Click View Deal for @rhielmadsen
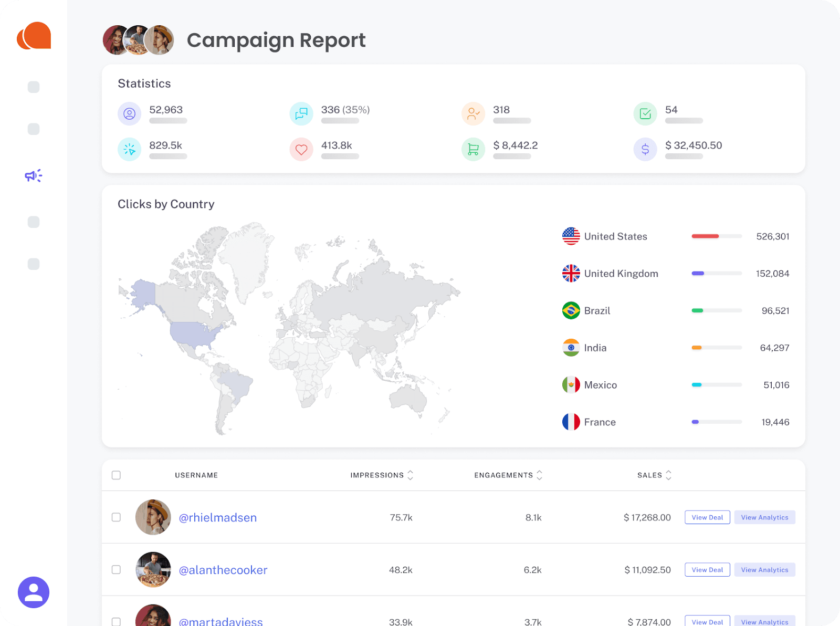840x626 pixels. click(707, 517)
